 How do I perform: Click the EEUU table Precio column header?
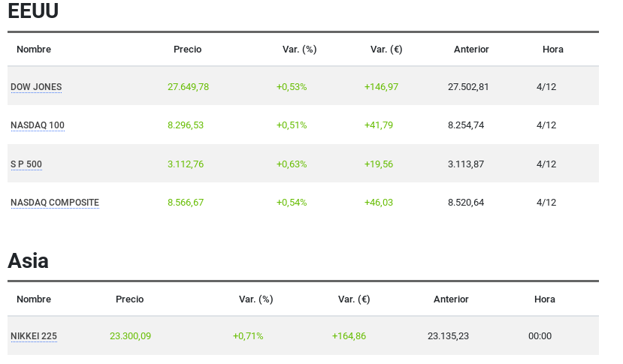(187, 50)
